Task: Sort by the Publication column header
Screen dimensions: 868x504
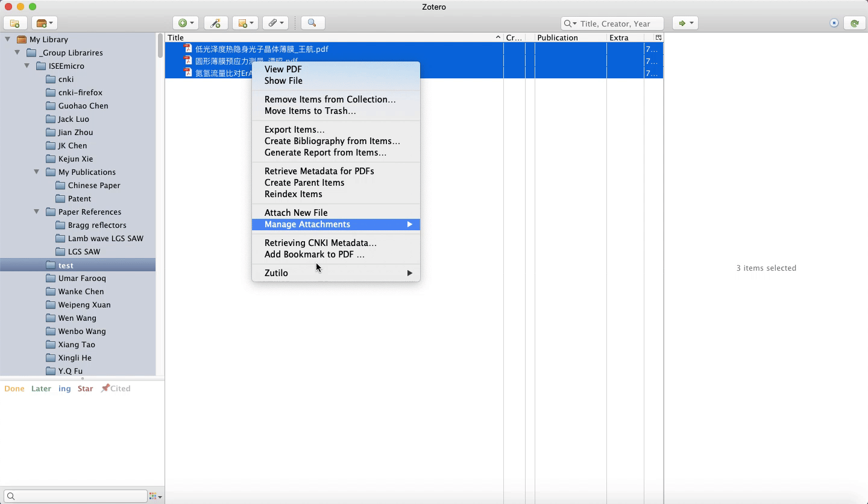Action: coord(570,37)
